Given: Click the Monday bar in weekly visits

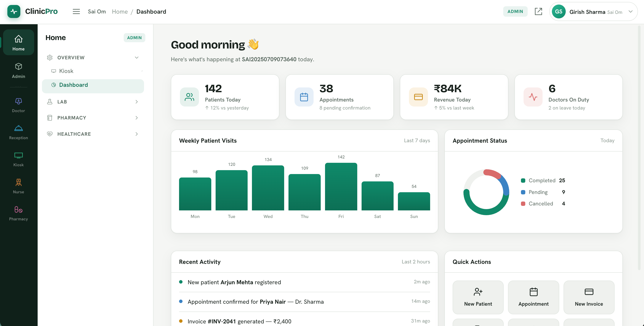Looking at the screenshot, I should pos(195,194).
